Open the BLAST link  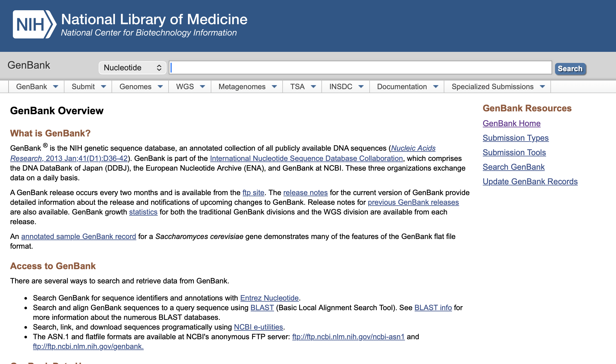point(262,308)
